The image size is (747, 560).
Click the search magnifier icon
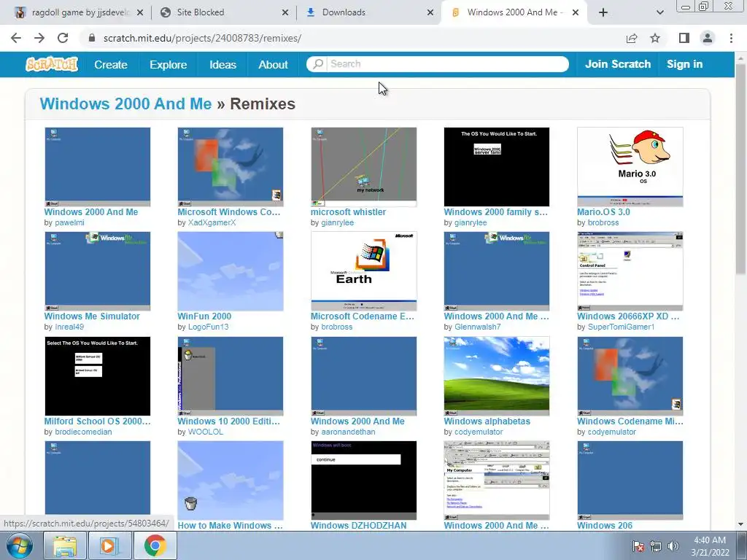click(x=318, y=64)
